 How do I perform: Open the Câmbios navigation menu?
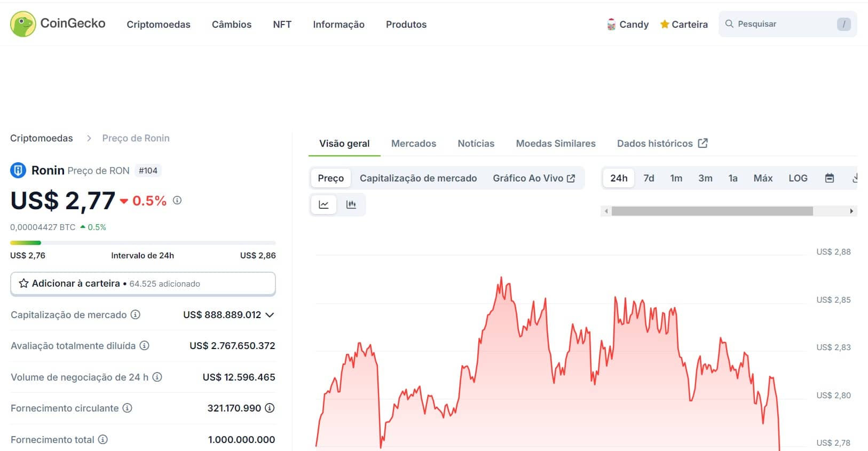(x=232, y=25)
